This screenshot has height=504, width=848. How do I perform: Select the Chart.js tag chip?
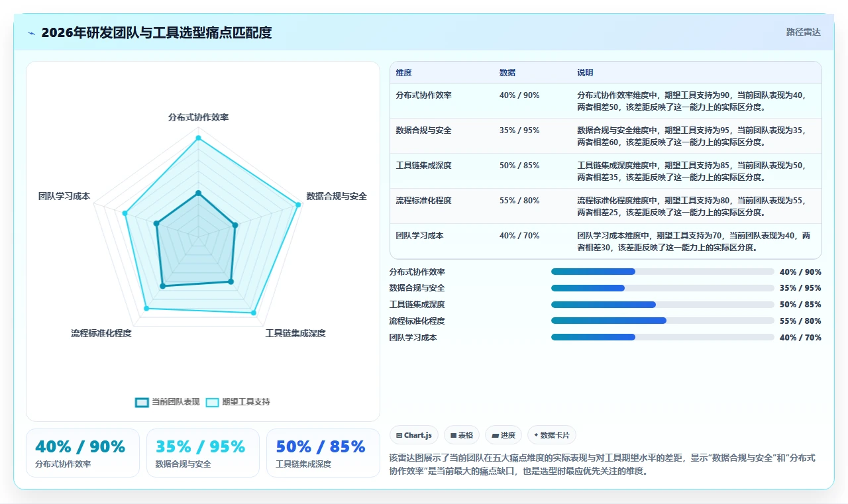[414, 435]
